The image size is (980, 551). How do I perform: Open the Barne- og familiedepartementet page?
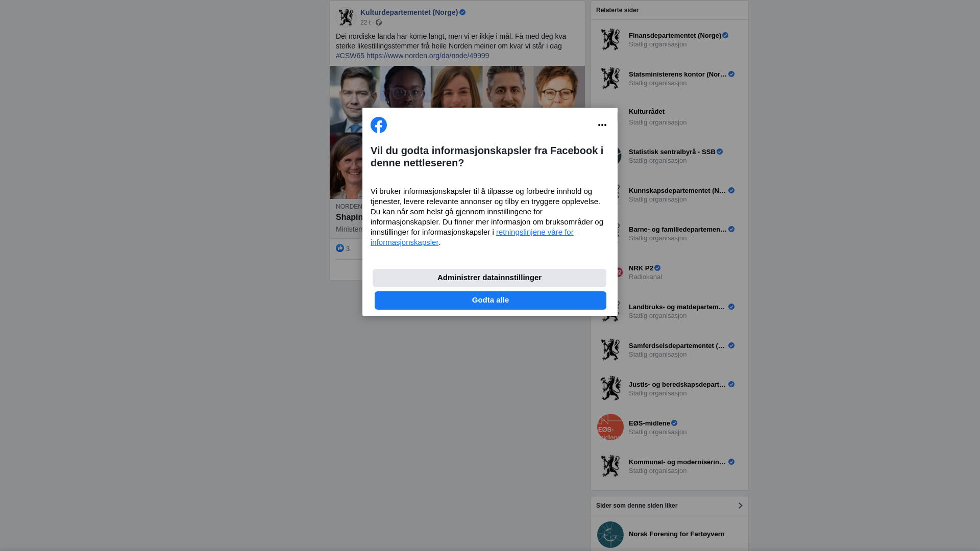point(678,230)
